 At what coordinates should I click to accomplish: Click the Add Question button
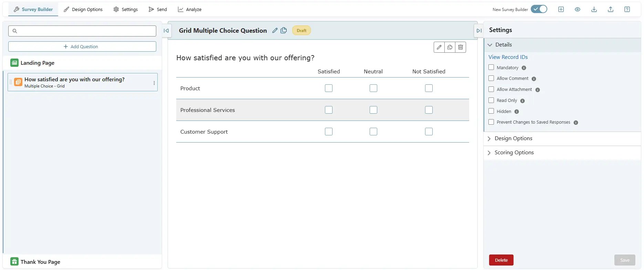pyautogui.click(x=82, y=46)
